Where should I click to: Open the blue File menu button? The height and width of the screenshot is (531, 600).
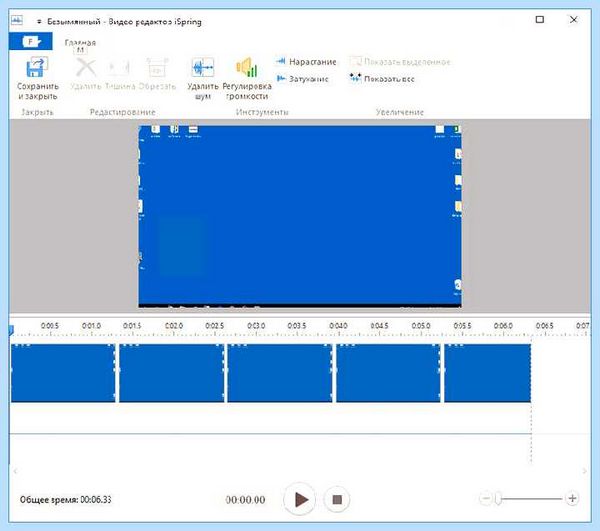[31, 41]
